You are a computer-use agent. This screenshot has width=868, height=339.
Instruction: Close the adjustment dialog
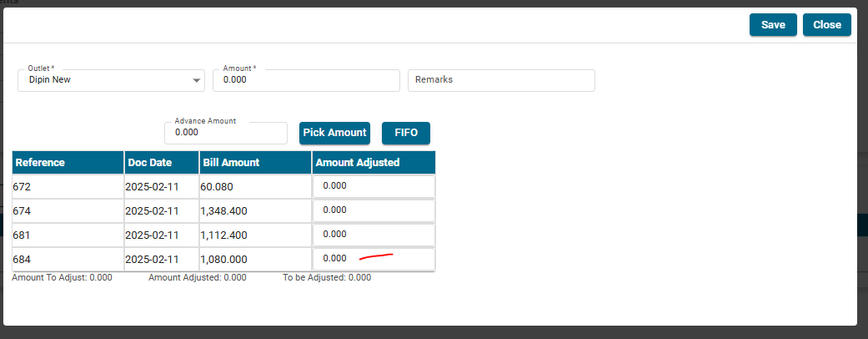coord(826,25)
